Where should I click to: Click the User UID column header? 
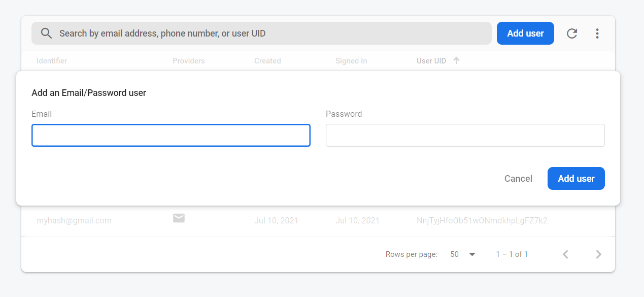431,61
